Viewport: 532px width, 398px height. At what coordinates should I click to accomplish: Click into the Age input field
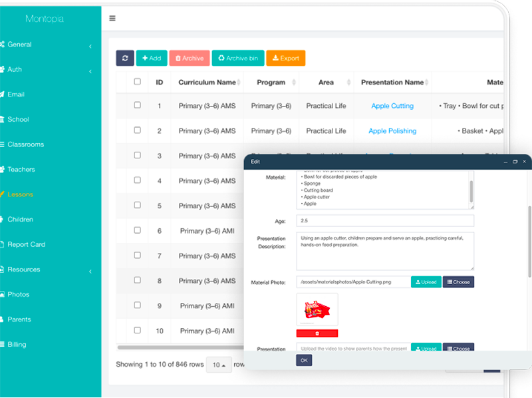(x=386, y=220)
